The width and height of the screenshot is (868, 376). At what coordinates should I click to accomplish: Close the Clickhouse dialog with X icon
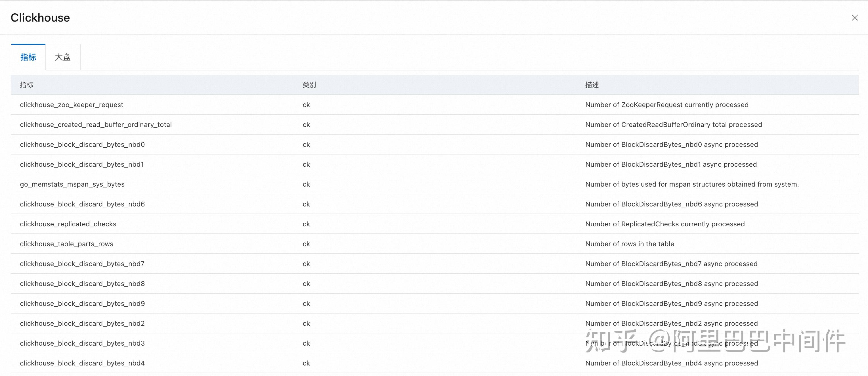pyautogui.click(x=855, y=18)
